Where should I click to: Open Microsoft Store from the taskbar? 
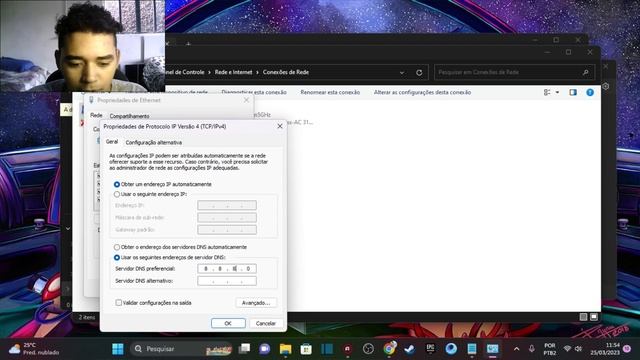[x=306, y=349]
